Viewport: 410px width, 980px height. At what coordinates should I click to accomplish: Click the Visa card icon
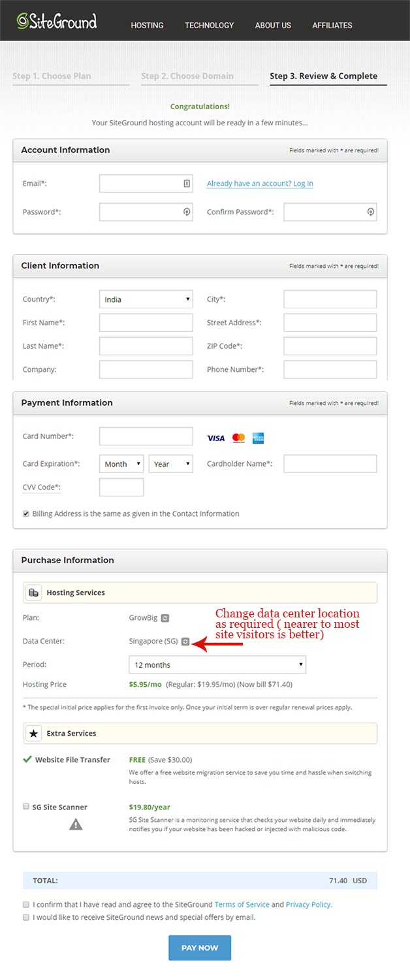click(x=215, y=438)
